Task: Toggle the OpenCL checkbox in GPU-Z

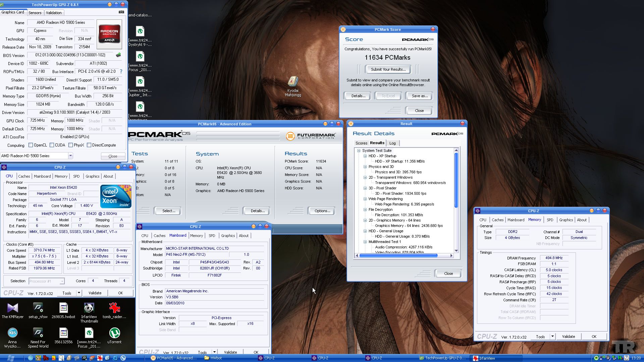Action: click(x=31, y=145)
